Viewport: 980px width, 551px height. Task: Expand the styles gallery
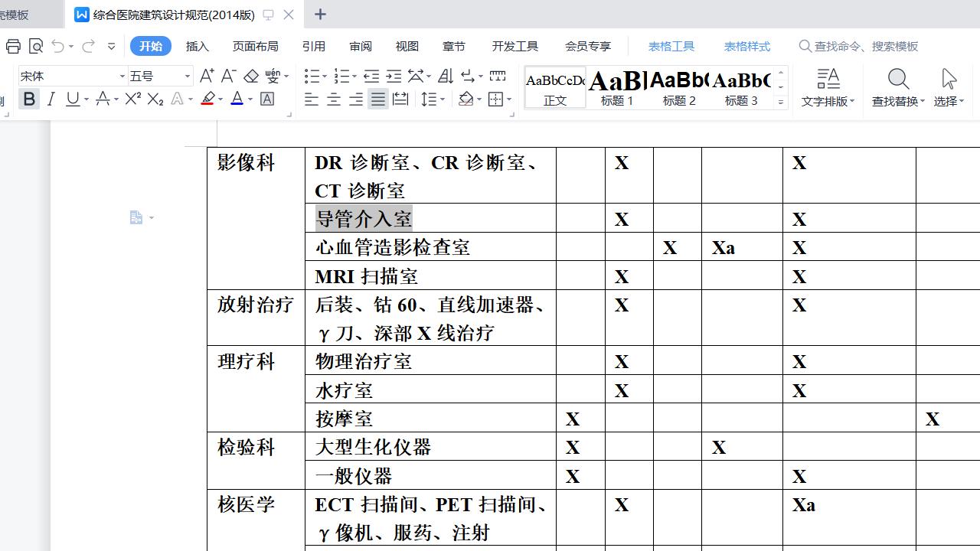781,102
